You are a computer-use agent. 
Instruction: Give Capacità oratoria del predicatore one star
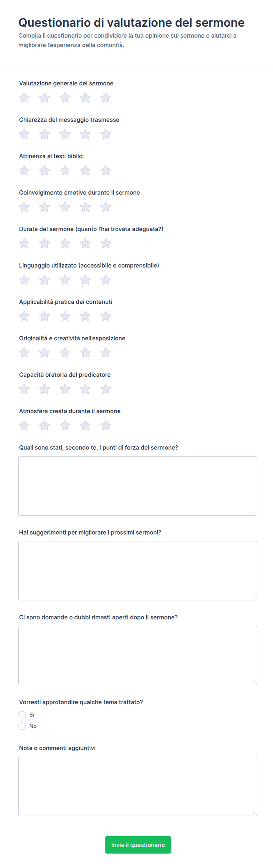[x=24, y=389]
